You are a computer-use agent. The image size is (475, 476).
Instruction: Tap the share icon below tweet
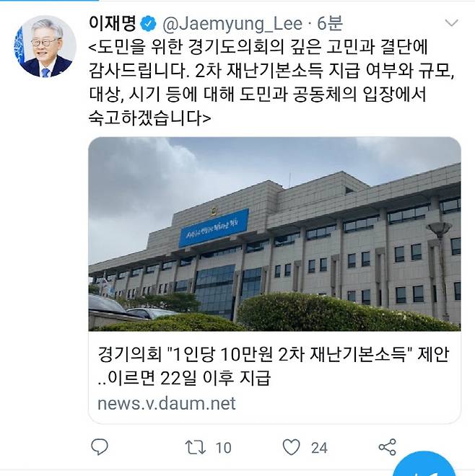click(387, 447)
